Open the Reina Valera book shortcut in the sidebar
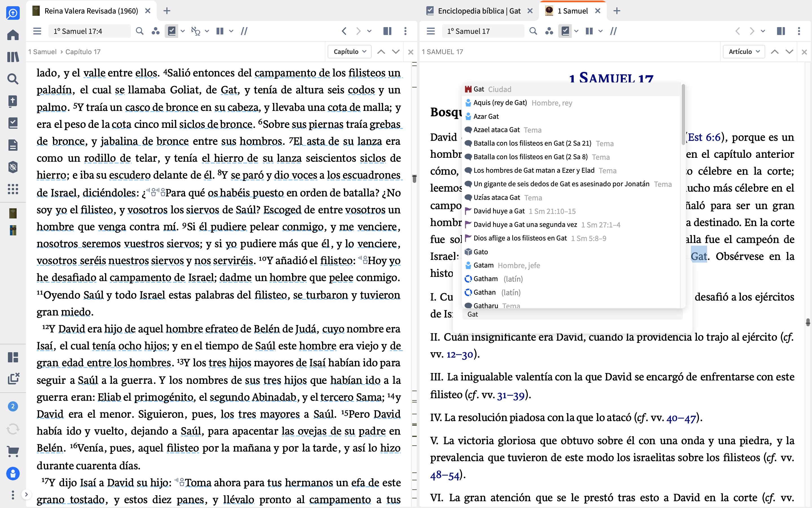Image resolution: width=812 pixels, height=508 pixels. pyautogui.click(x=13, y=213)
